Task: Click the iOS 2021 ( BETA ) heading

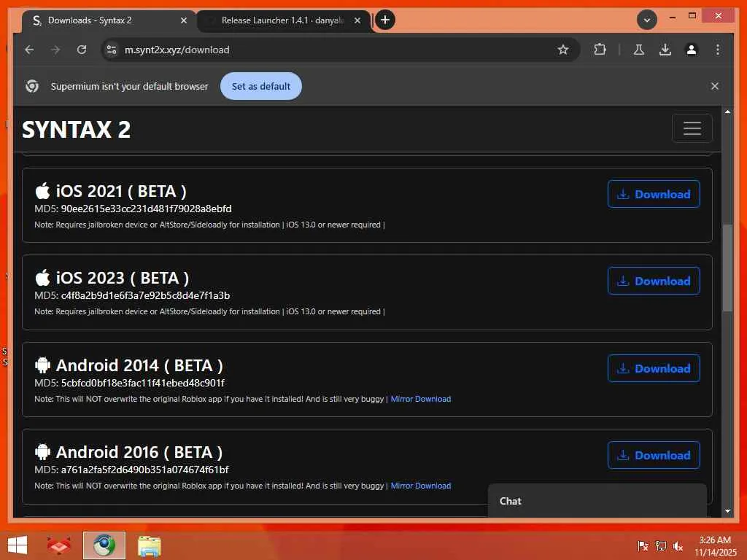Action: coord(121,191)
